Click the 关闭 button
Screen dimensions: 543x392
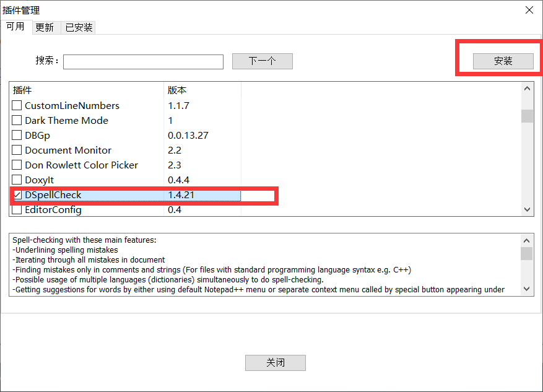point(275,362)
